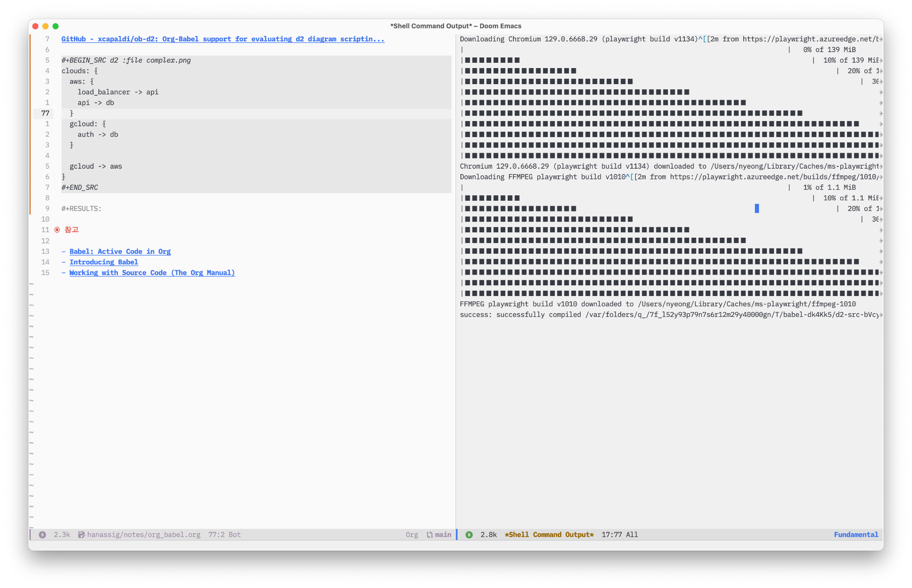The width and height of the screenshot is (912, 588).
Task: Click the evil state icon in left modeline
Action: pyautogui.click(x=42, y=535)
